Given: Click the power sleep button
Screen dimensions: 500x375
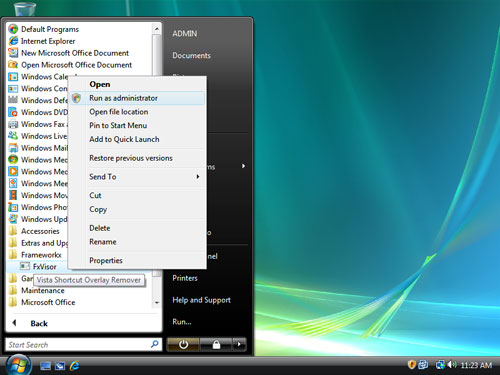Looking at the screenshot, I should (x=183, y=344).
